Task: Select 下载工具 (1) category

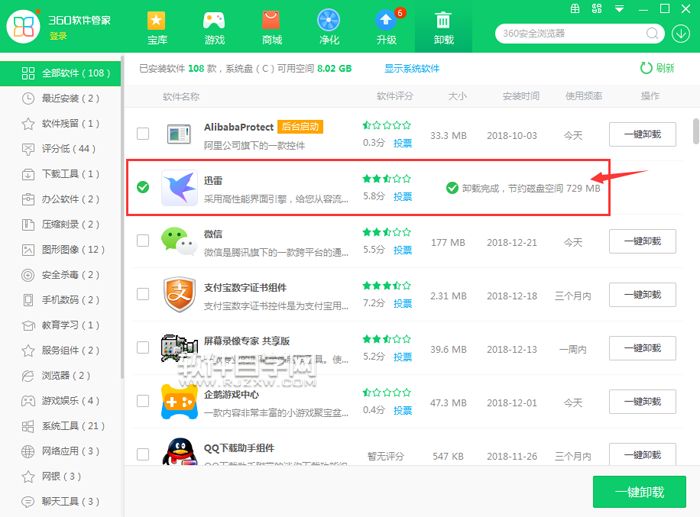Action: click(61, 174)
